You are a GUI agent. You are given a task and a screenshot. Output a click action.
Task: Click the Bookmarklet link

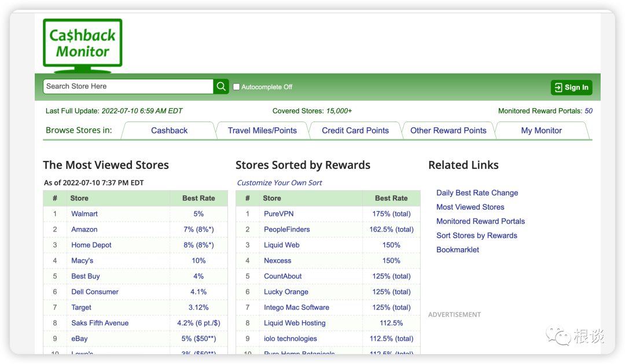click(x=458, y=250)
